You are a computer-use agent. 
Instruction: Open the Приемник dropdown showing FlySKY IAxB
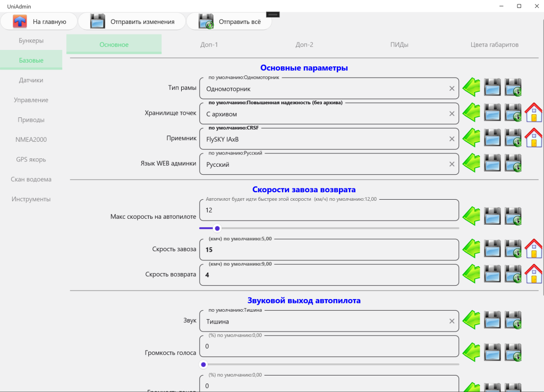pyautogui.click(x=324, y=139)
